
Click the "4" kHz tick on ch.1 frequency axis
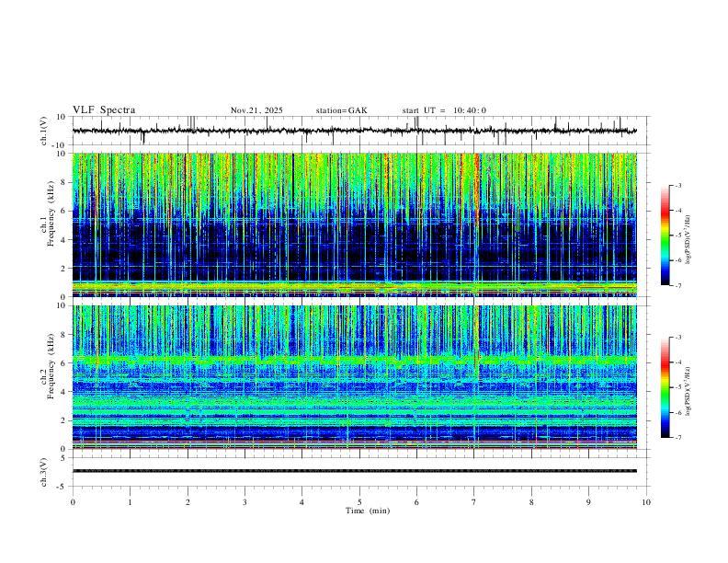(64, 240)
